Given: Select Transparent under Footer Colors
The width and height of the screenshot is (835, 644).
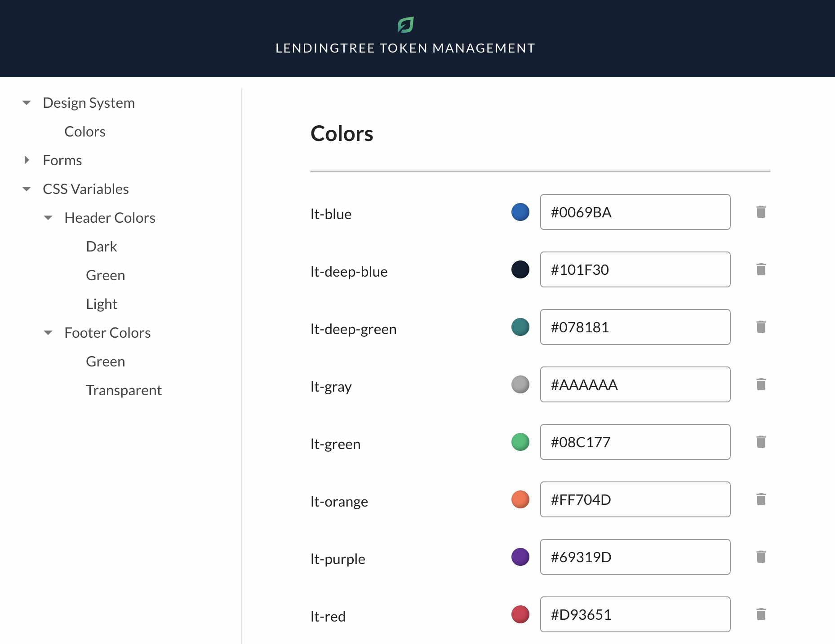Looking at the screenshot, I should click(x=124, y=390).
